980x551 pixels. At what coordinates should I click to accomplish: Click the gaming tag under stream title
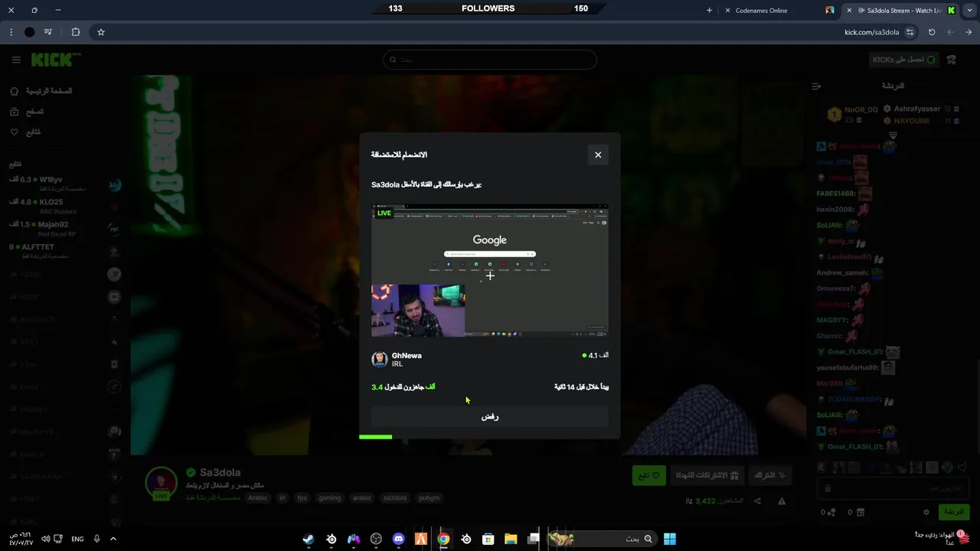[x=330, y=497]
